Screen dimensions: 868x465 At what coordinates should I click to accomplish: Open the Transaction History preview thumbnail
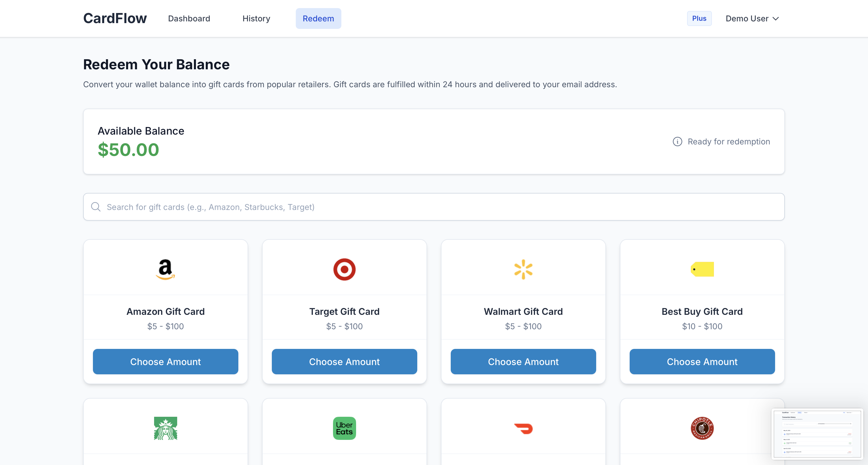click(817, 434)
